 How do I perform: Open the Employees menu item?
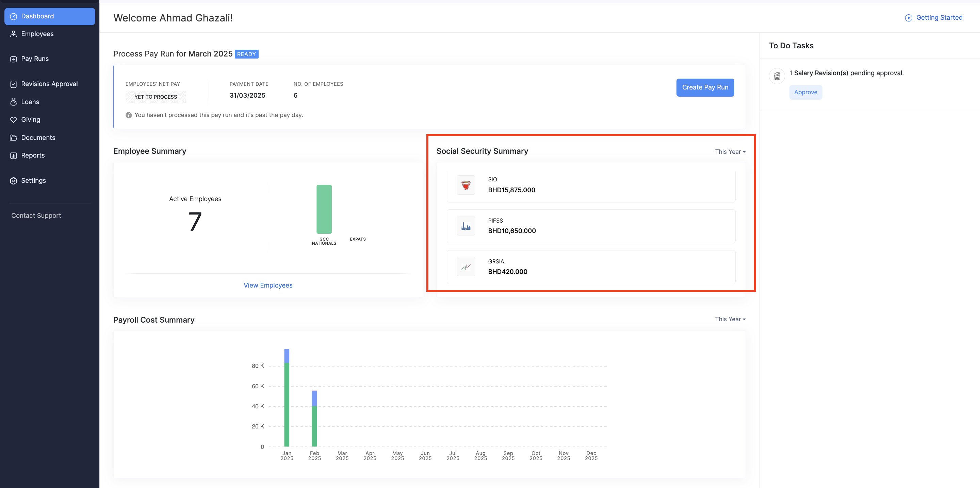37,34
